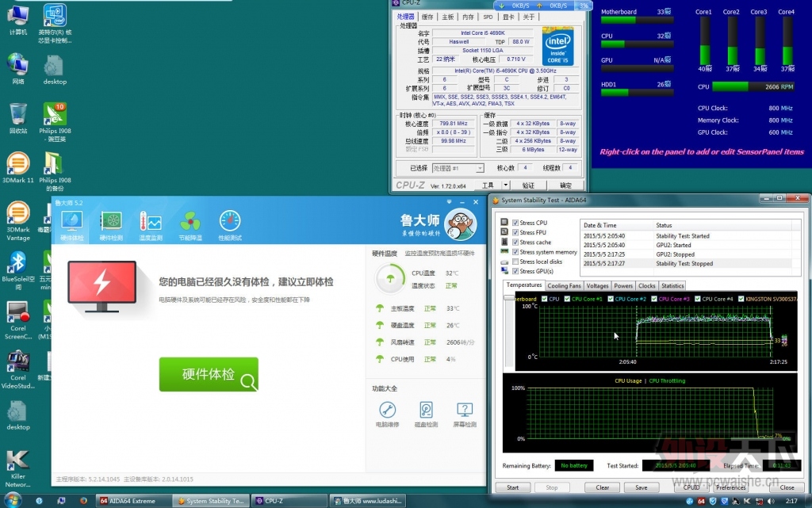Toggle the Stress FPU checkbox

tap(515, 233)
